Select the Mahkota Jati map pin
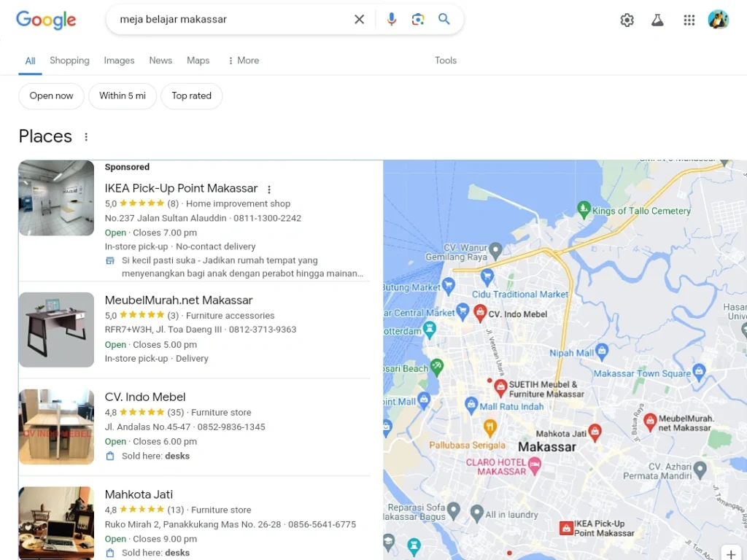 (x=595, y=432)
